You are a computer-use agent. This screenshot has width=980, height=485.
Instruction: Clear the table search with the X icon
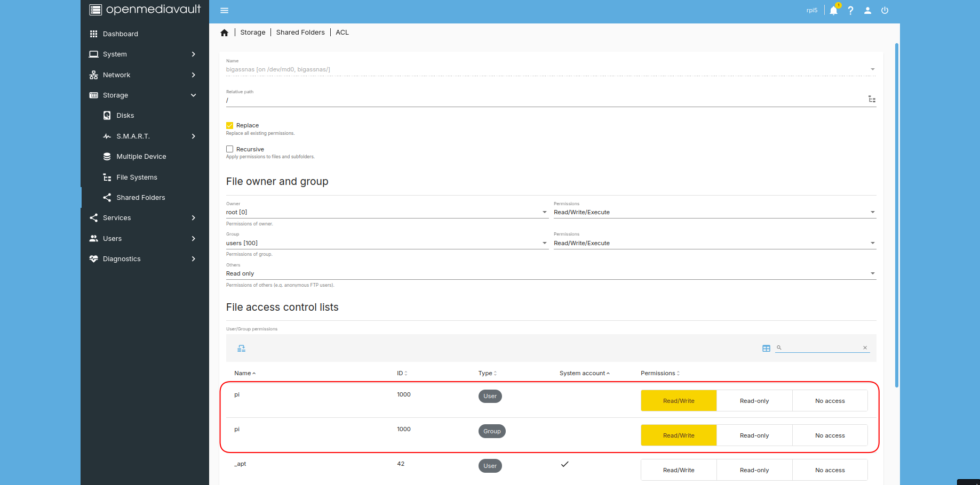(865, 348)
